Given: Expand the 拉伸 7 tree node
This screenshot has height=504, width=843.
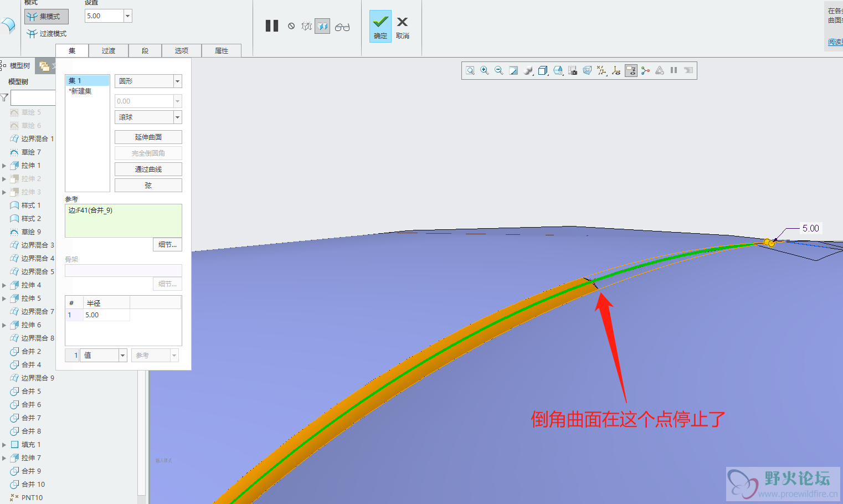Looking at the screenshot, I should (4, 458).
